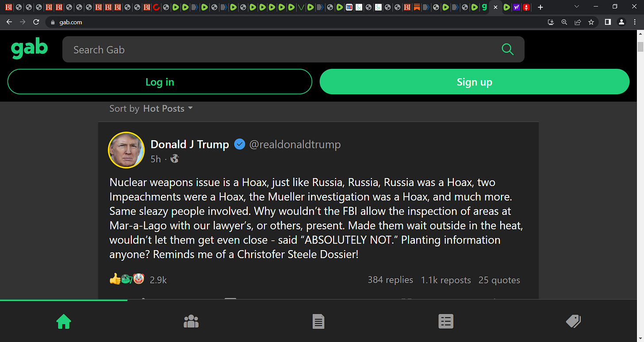Click the share page icon
The height and width of the screenshot is (342, 644).
click(x=578, y=22)
